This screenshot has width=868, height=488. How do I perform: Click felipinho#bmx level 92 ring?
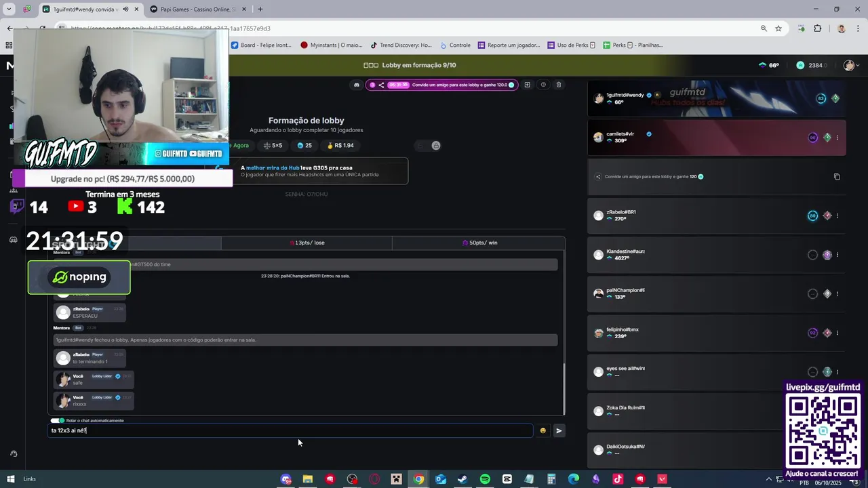tap(813, 333)
